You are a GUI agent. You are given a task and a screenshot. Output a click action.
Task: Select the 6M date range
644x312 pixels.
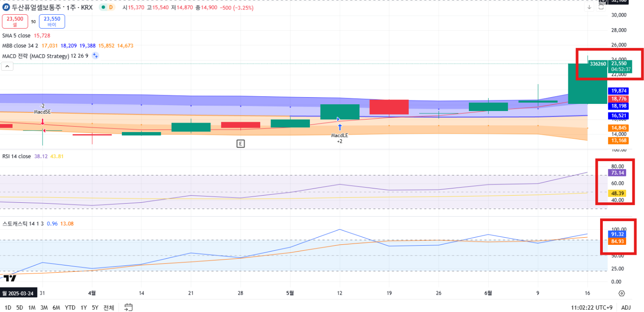(56, 308)
